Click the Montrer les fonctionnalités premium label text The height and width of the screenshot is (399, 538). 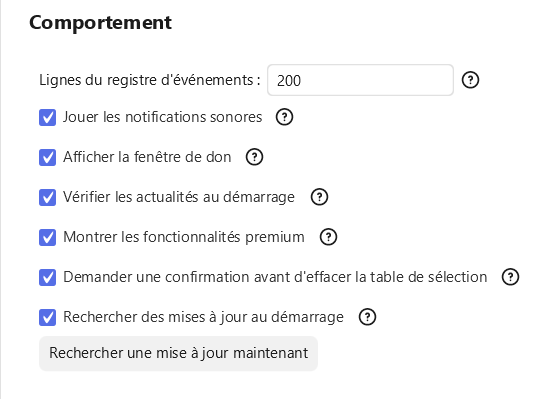(x=184, y=237)
